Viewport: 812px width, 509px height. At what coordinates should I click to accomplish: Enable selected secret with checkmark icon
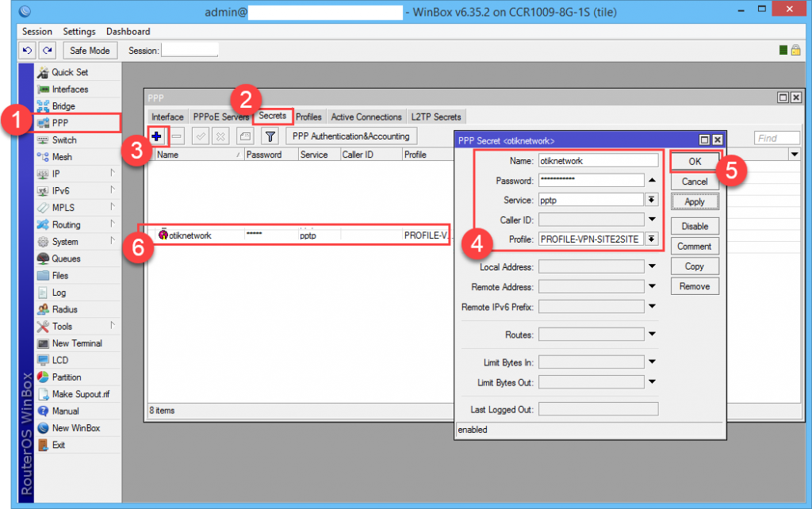(201, 136)
